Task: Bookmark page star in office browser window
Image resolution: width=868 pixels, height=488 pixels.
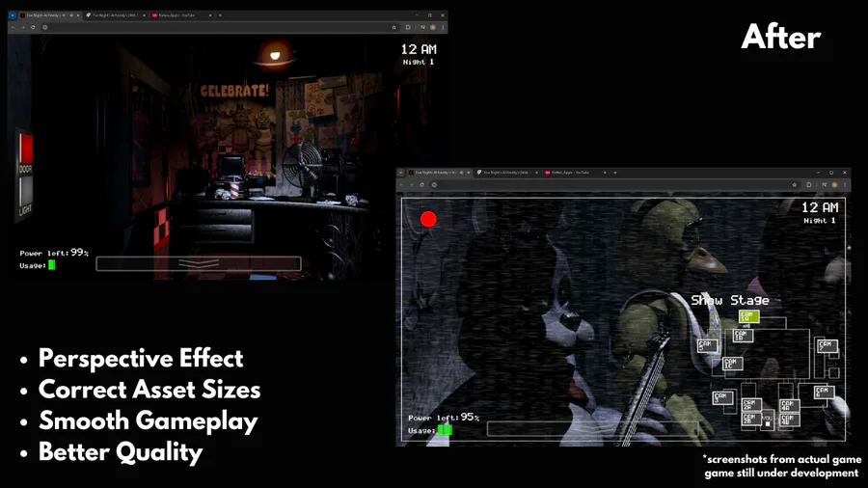Action: (x=394, y=27)
